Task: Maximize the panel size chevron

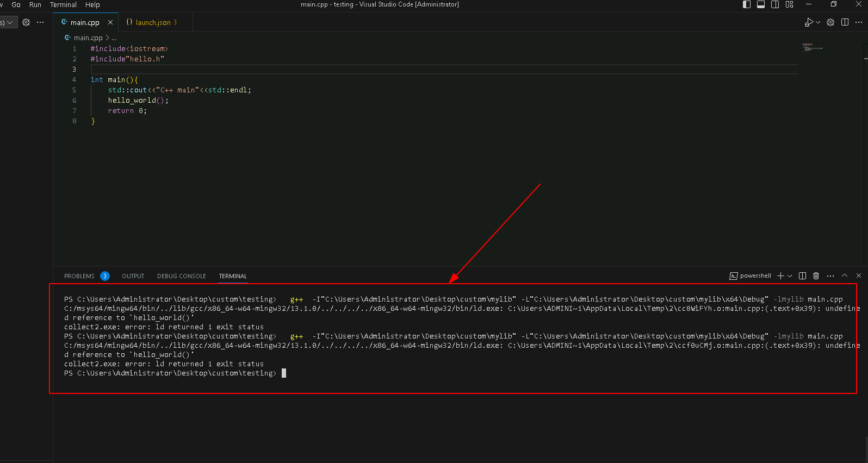Action: pyautogui.click(x=845, y=276)
